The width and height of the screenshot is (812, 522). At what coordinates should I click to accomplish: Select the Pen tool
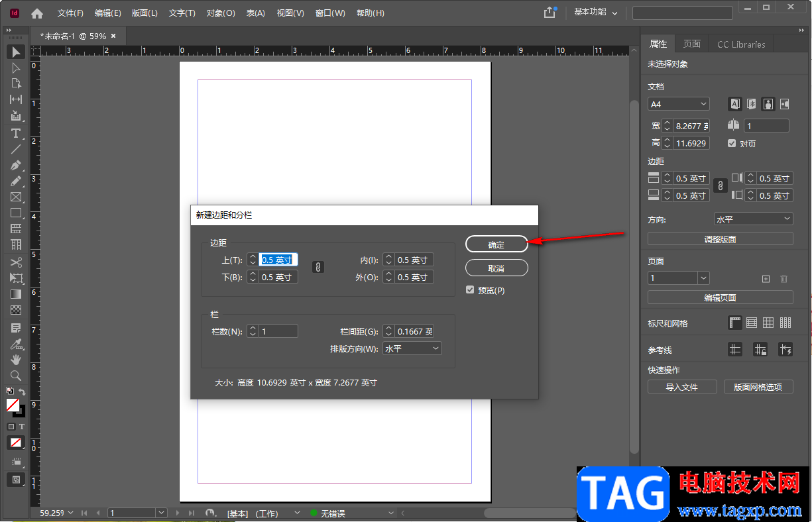[16, 165]
